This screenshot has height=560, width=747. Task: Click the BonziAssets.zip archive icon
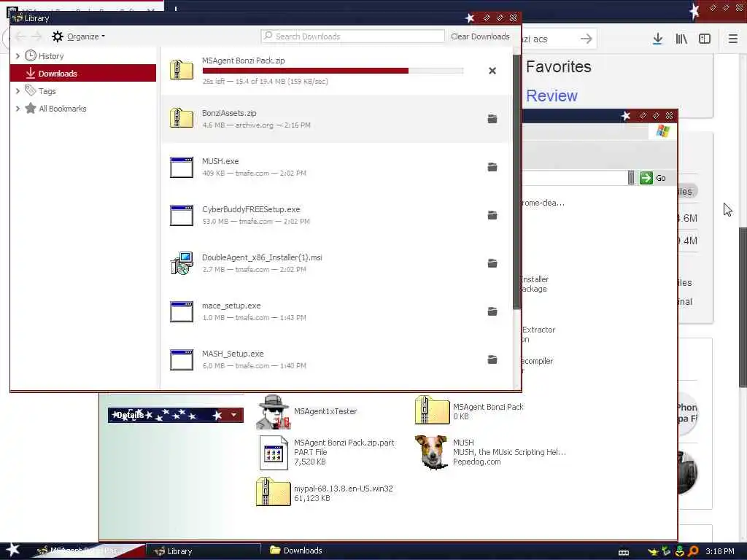tap(182, 118)
